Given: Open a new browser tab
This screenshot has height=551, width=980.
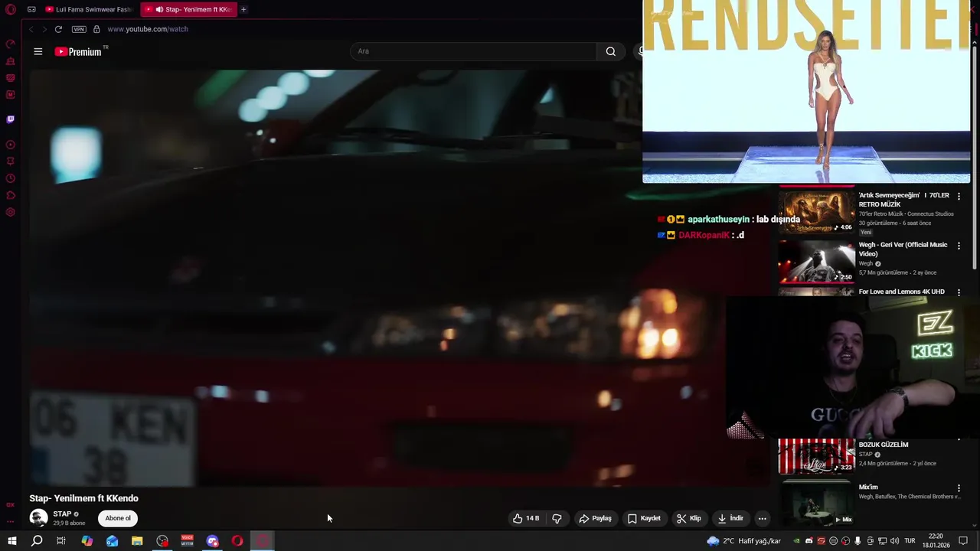Looking at the screenshot, I should (x=243, y=9).
